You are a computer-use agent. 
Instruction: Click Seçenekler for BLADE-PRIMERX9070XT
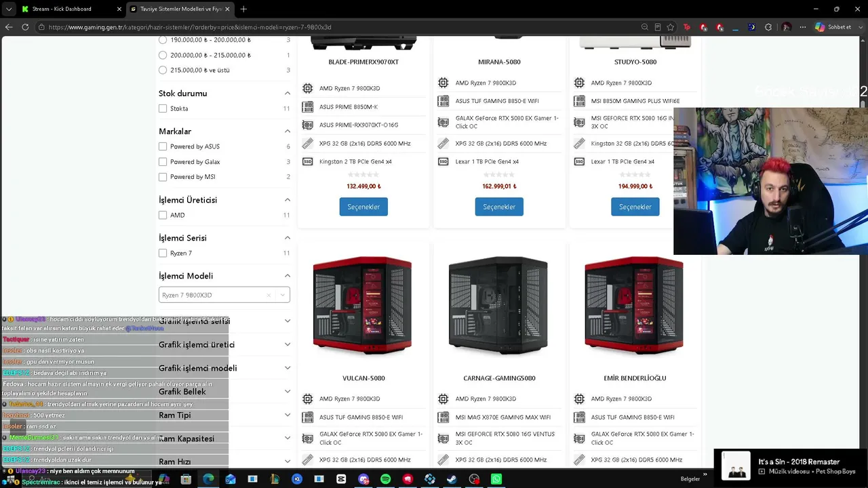pyautogui.click(x=363, y=207)
